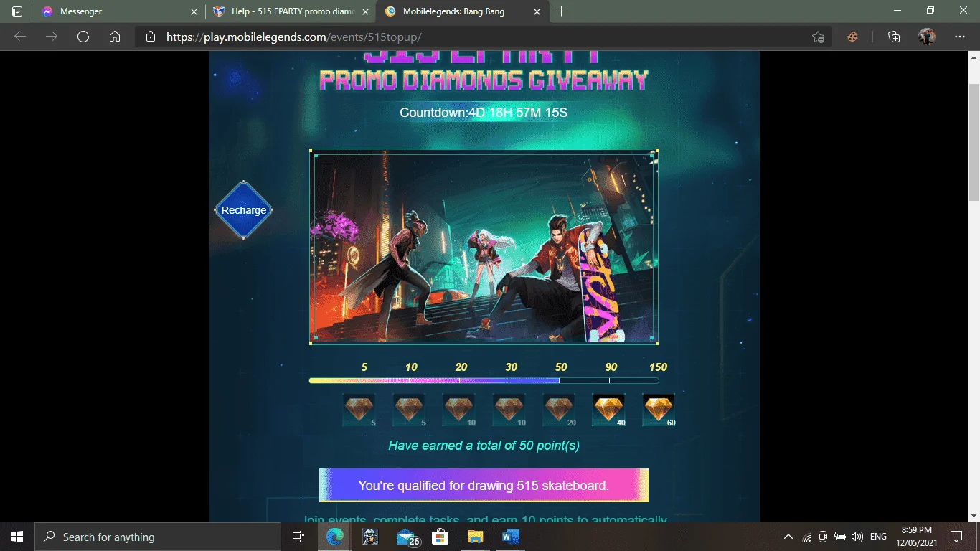Click the Recharge diamond button

coord(244,210)
